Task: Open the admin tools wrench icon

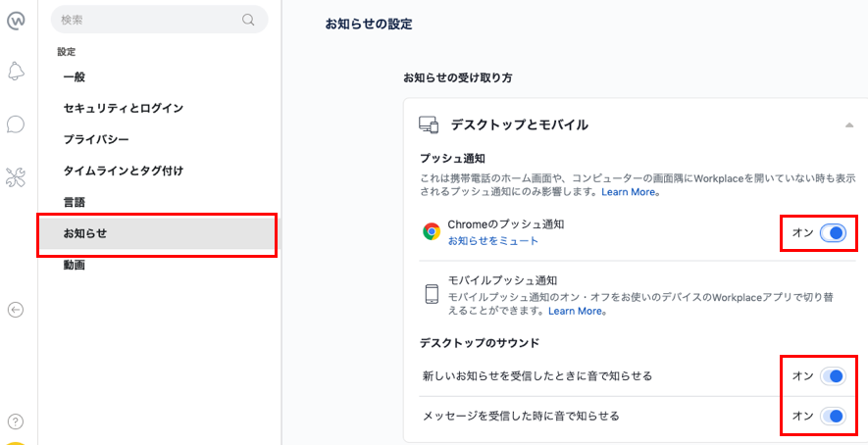Action: point(16,177)
